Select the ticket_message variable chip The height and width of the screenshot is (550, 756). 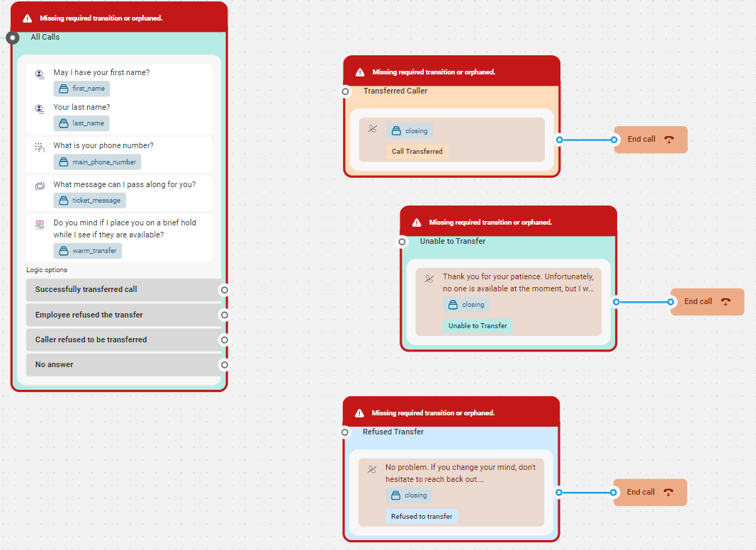89,200
